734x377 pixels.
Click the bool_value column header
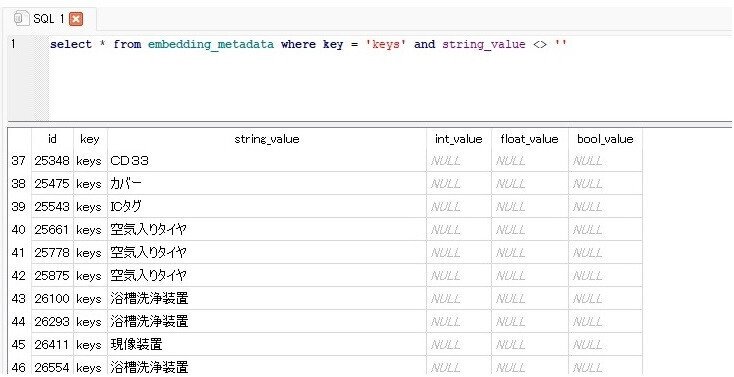point(605,139)
